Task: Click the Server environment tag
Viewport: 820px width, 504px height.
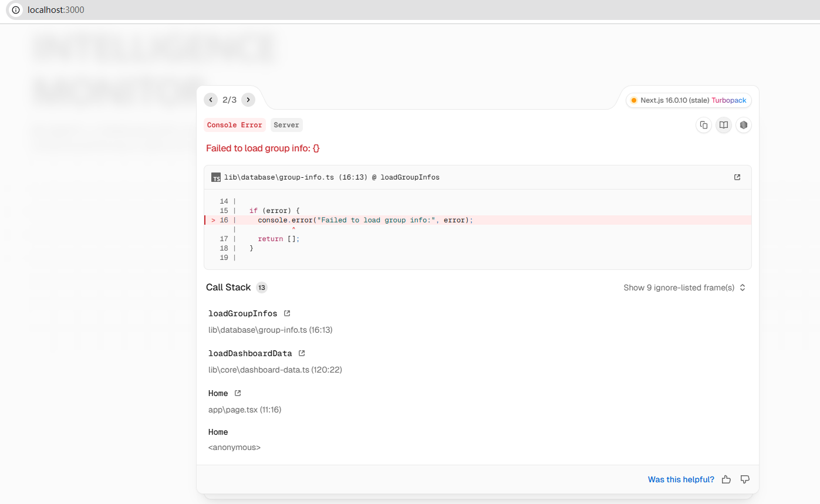Action: point(286,125)
